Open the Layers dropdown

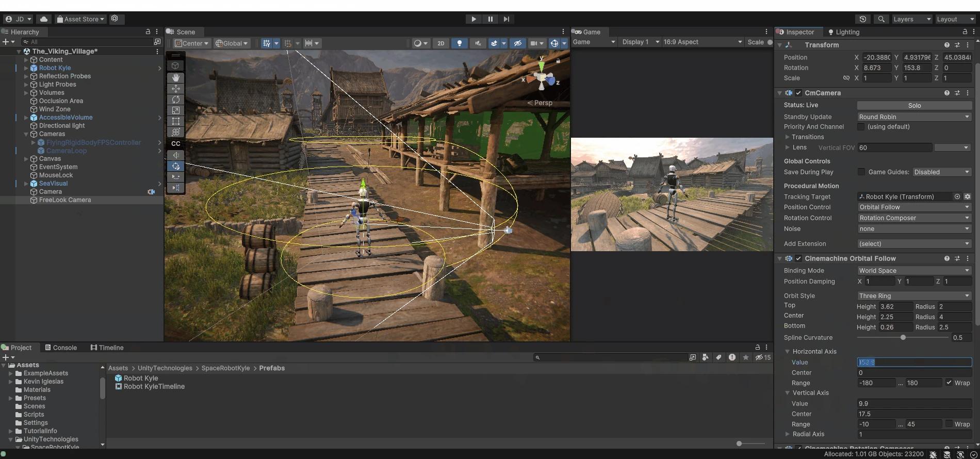tap(912, 19)
